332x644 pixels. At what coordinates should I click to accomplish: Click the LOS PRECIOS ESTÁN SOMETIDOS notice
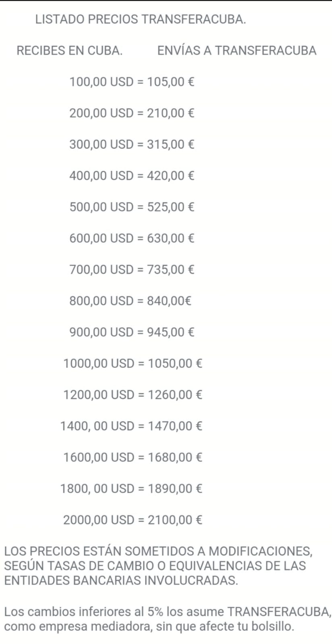(x=158, y=566)
